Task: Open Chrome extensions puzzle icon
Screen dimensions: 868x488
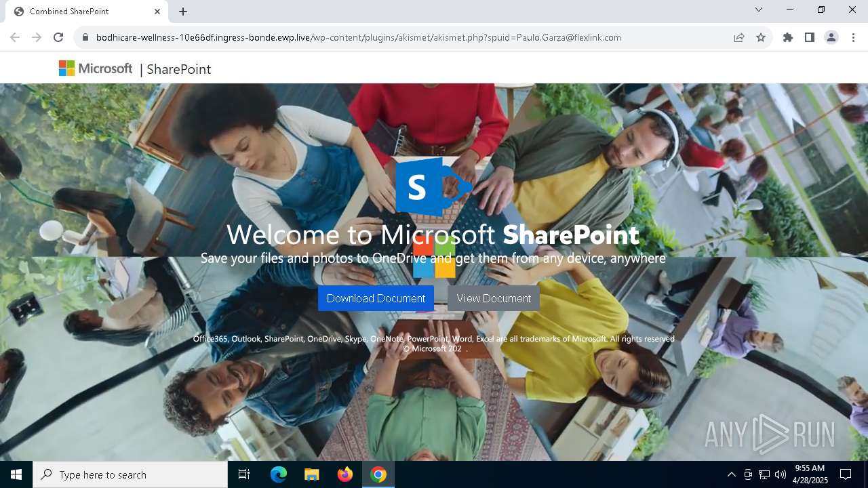Action: [x=788, y=38]
